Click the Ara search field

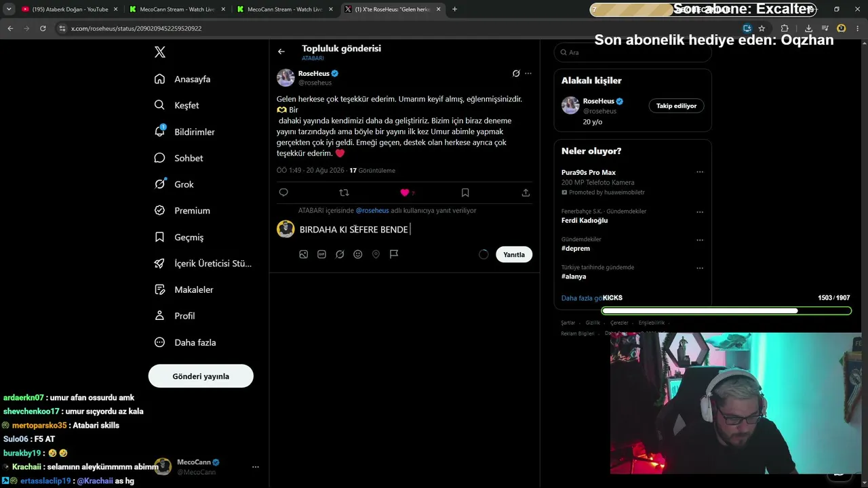tap(633, 52)
